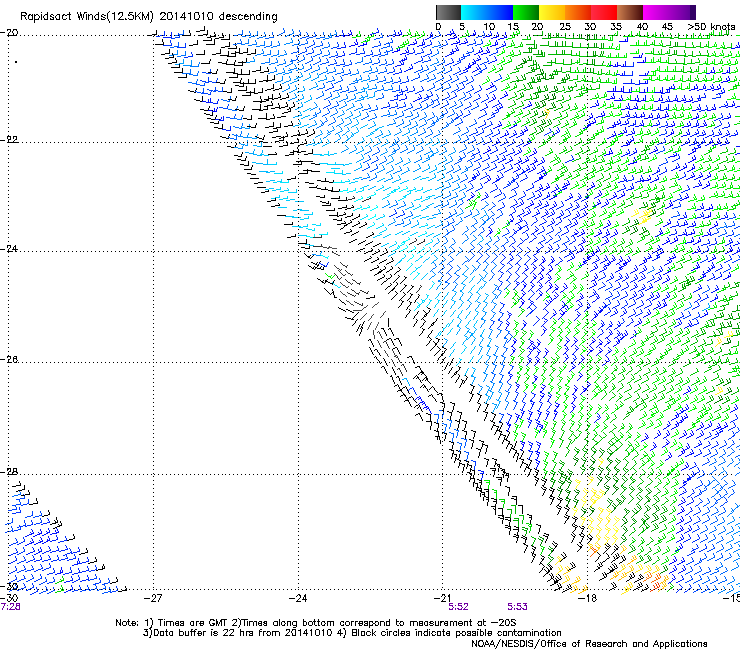
Task: Select the orange 25-30 knots legend swatch
Action: point(578,12)
